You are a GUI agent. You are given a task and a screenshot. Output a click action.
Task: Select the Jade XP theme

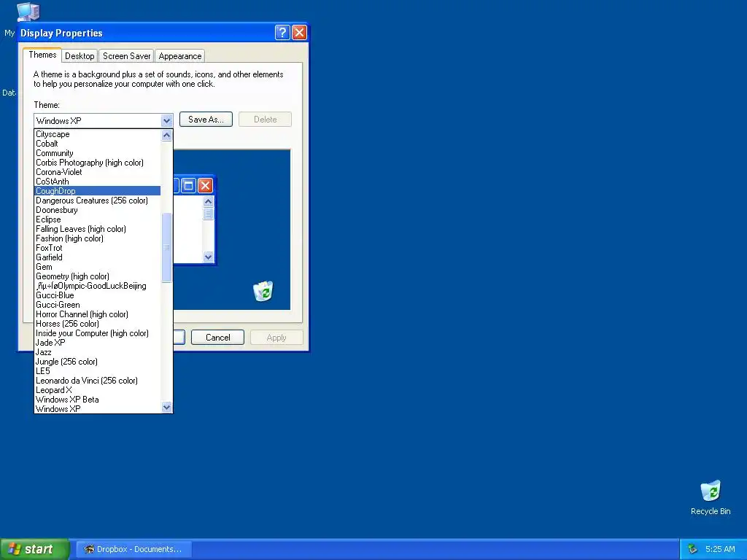coord(98,343)
